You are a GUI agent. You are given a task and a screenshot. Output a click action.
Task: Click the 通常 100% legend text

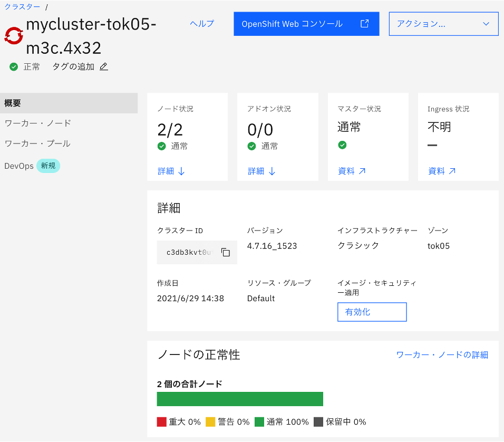[x=288, y=422]
